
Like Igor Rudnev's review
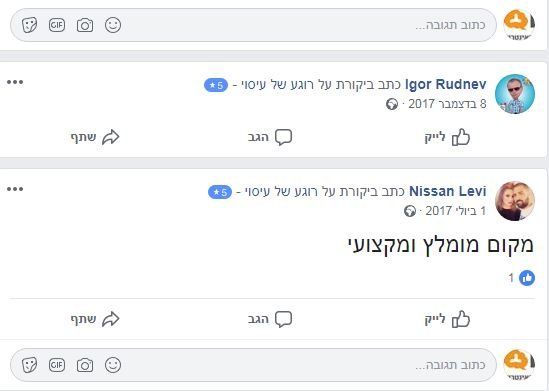pyautogui.click(x=447, y=137)
